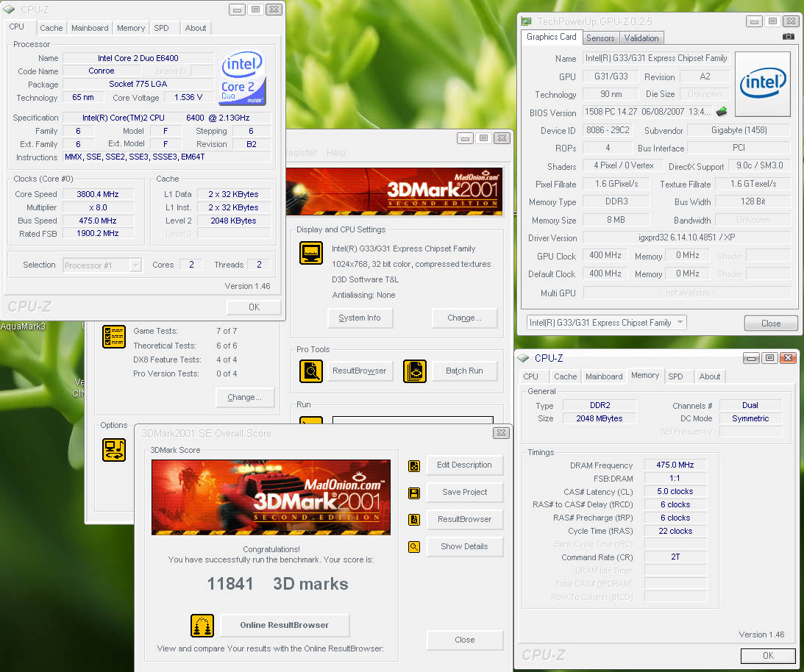The image size is (804, 672).
Task: Click the Show Details magnifier icon
Action: click(414, 547)
